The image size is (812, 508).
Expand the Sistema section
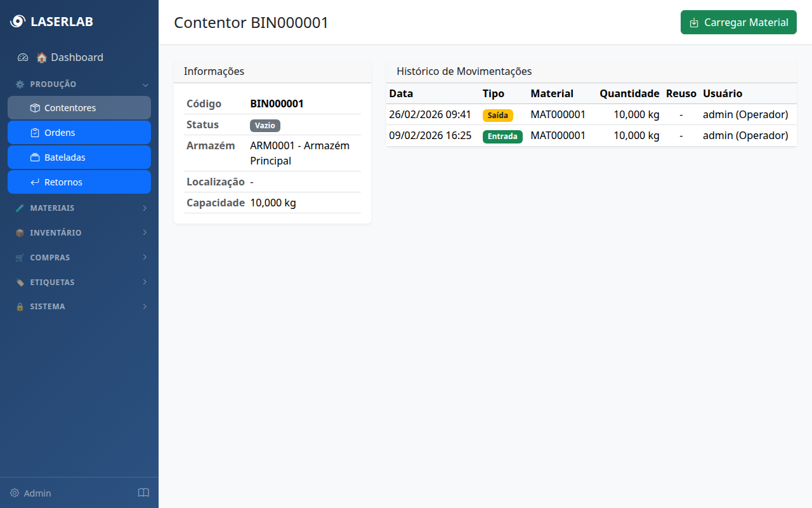tap(79, 306)
